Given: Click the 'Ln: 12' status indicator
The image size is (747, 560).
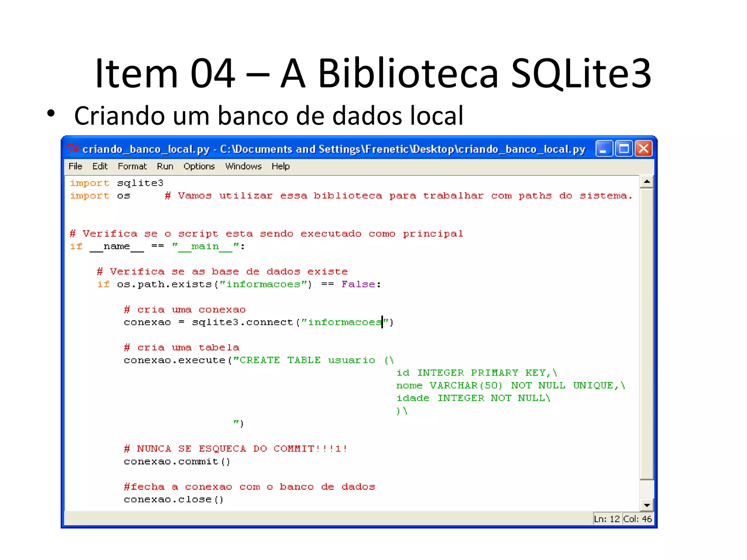Looking at the screenshot, I should pos(607,519).
